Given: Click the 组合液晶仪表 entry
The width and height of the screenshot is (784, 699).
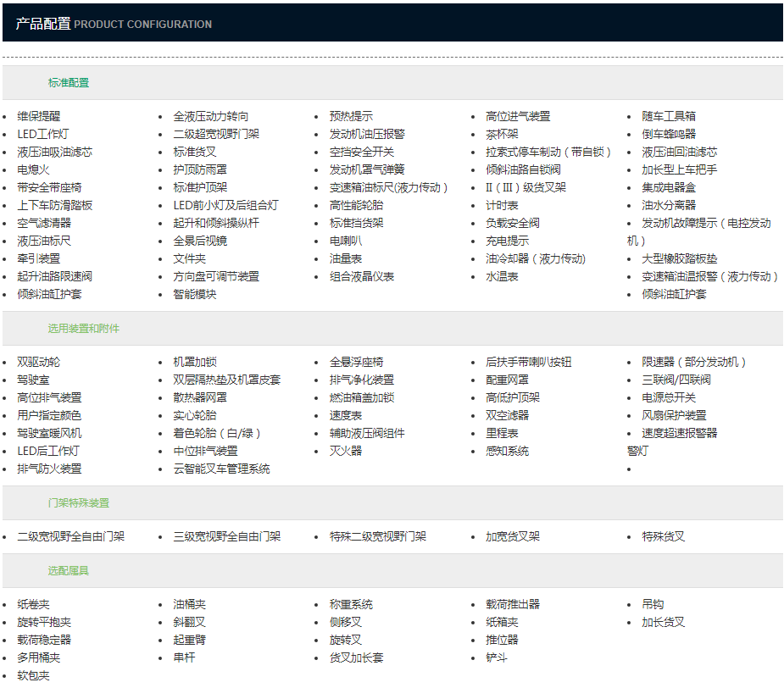Looking at the screenshot, I should click(362, 276).
